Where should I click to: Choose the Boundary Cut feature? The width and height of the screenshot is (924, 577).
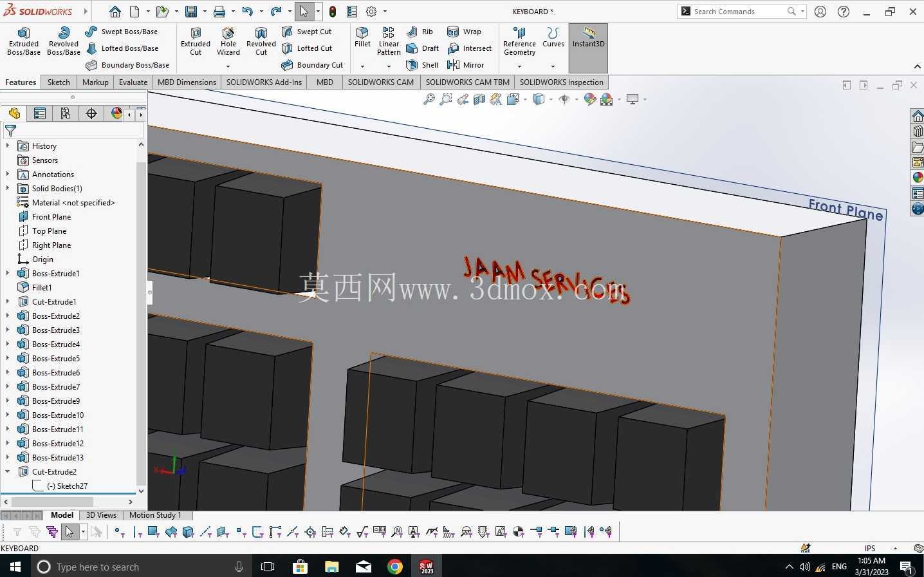[x=312, y=65]
